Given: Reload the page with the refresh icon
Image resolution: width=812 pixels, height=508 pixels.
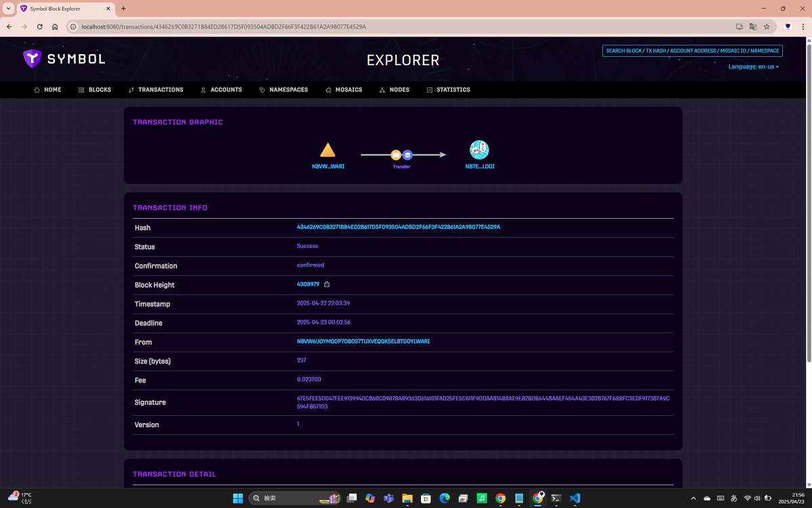Looking at the screenshot, I should 40,26.
